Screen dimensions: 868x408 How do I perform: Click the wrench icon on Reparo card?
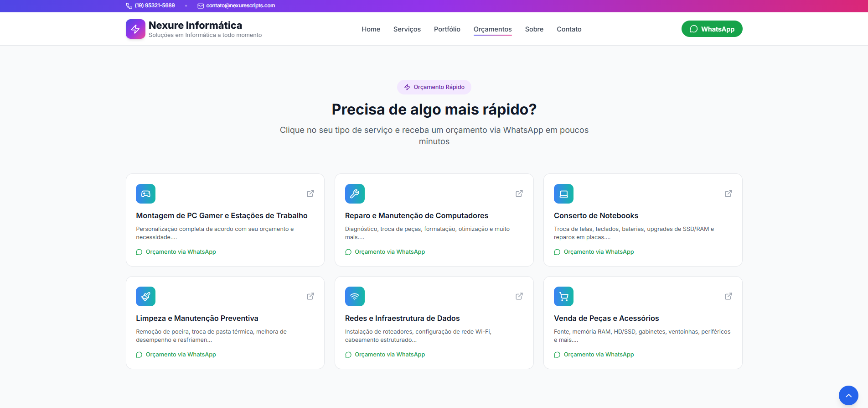[x=355, y=194]
